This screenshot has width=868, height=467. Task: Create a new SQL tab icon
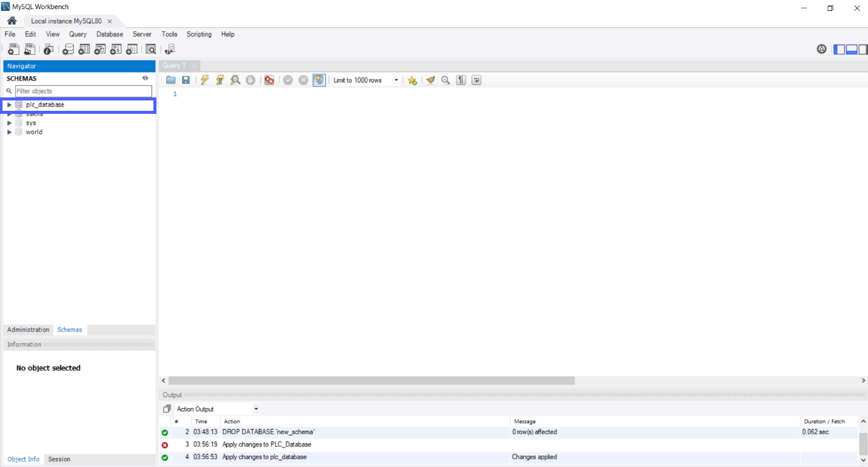click(x=13, y=49)
